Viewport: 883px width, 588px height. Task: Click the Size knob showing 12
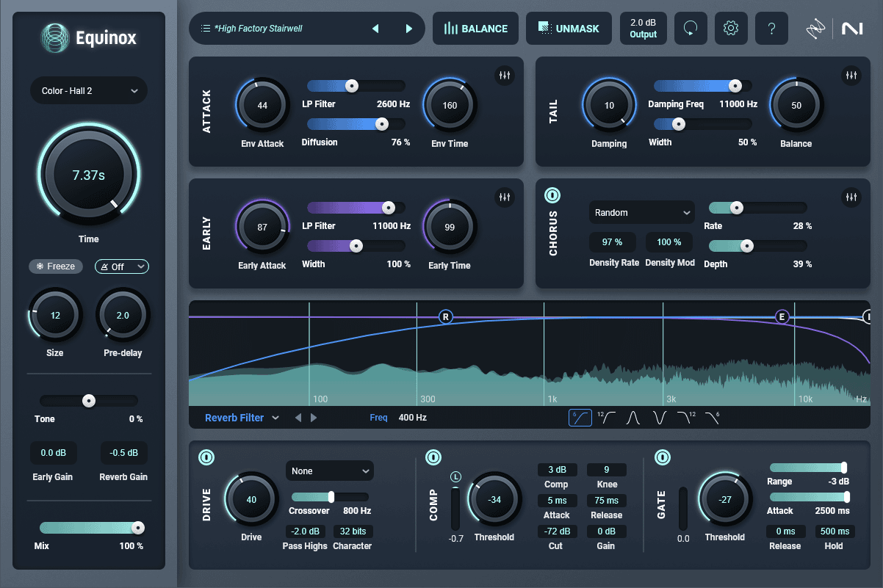(55, 316)
